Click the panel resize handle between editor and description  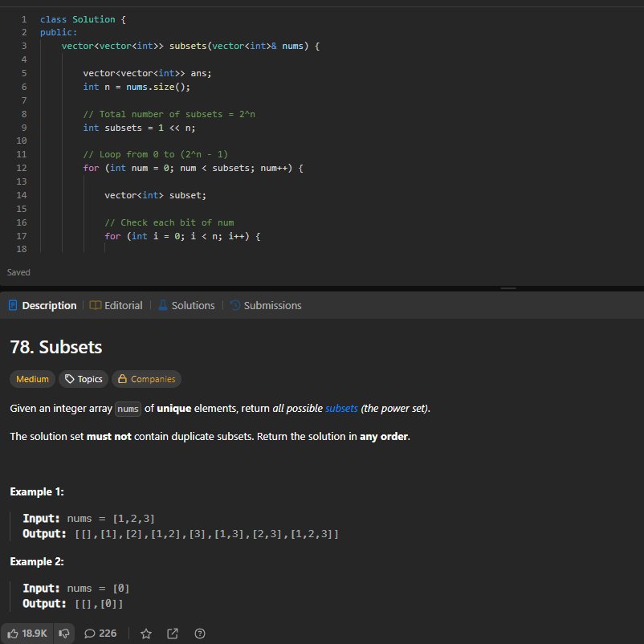coord(508,288)
